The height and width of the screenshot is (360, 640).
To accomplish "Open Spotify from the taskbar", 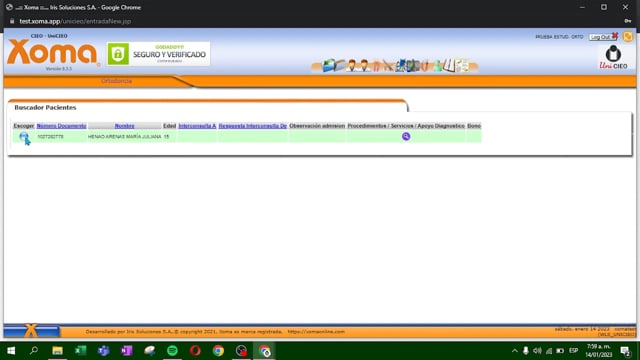I will [x=172, y=351].
